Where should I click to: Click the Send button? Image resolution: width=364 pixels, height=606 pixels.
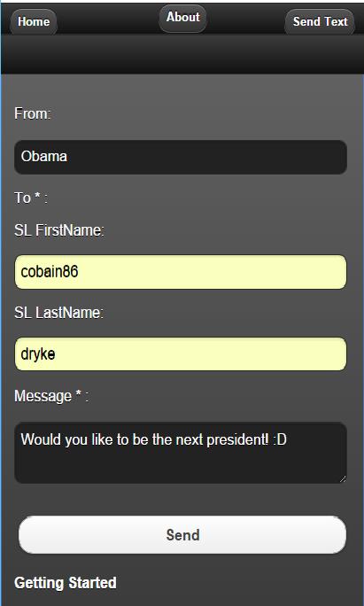[x=182, y=535]
